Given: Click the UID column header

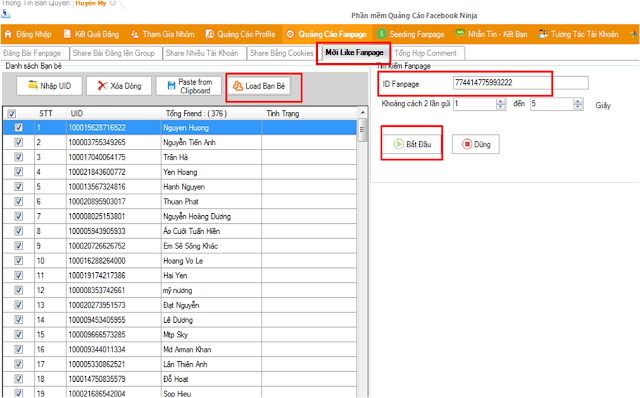Looking at the screenshot, I should coord(114,113).
